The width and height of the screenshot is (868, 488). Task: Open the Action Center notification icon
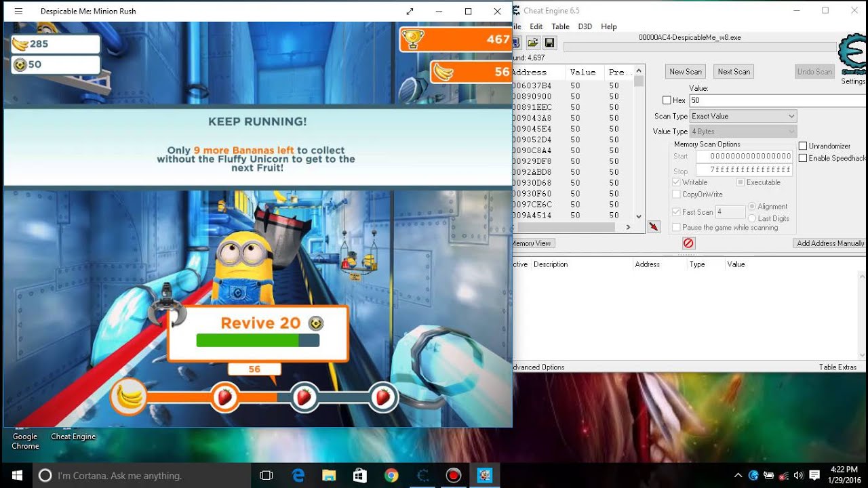coord(814,475)
